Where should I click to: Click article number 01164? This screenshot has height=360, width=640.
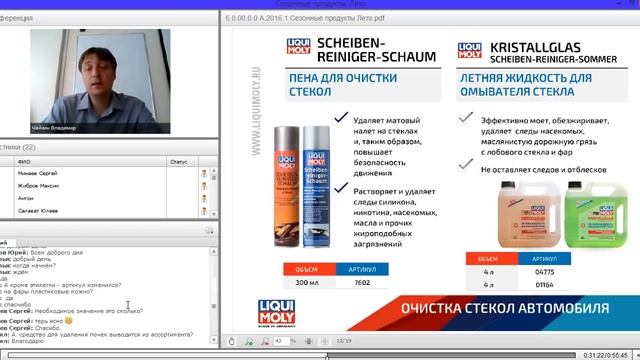coord(544,285)
